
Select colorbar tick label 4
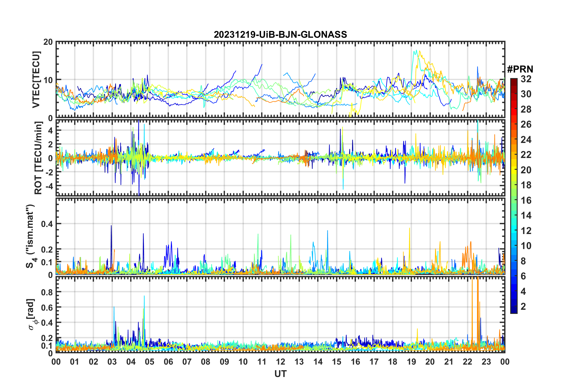(523, 291)
